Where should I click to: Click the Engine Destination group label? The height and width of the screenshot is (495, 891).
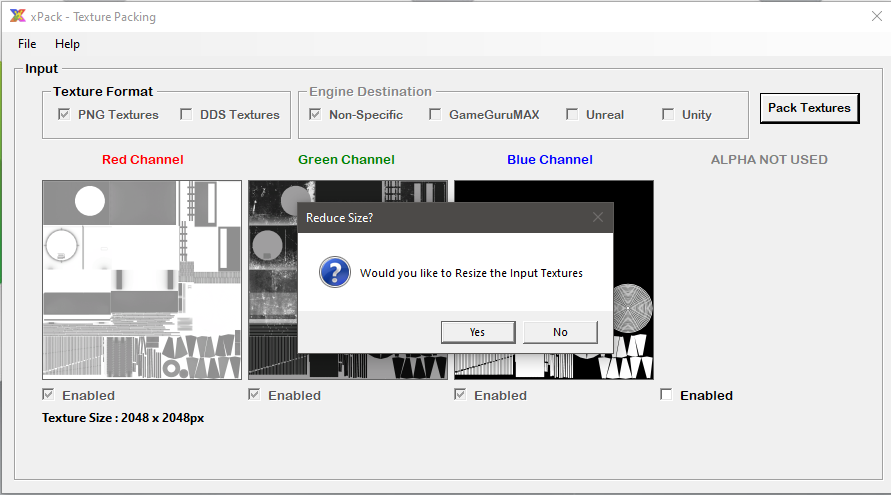point(370,91)
